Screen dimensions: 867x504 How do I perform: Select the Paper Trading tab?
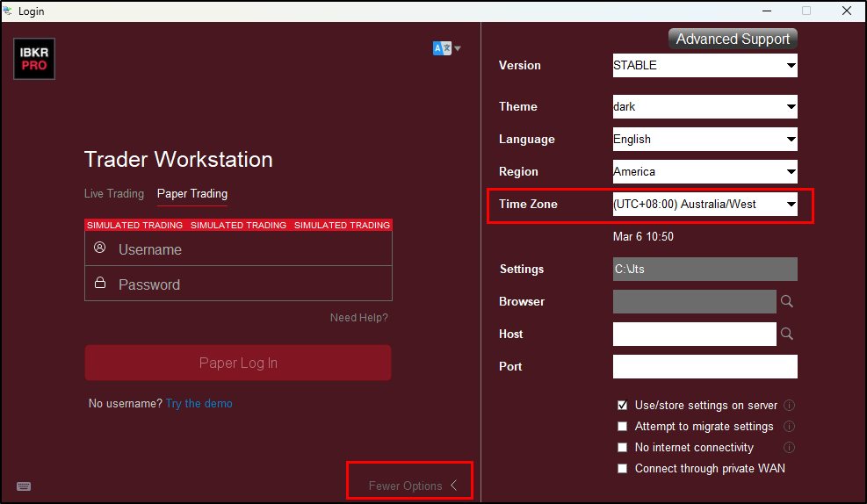tap(192, 193)
